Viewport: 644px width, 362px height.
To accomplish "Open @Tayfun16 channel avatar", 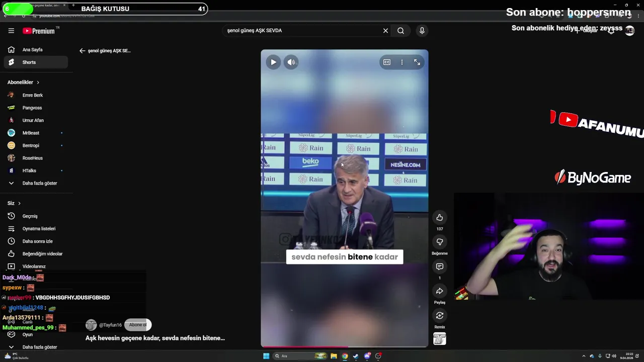I will coord(91,325).
